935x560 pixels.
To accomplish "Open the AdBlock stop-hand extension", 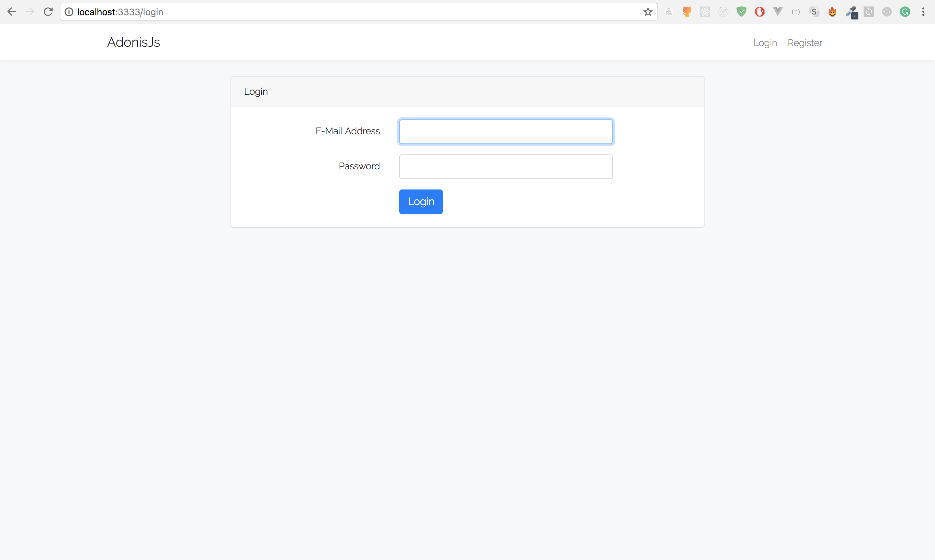I will coord(759,12).
